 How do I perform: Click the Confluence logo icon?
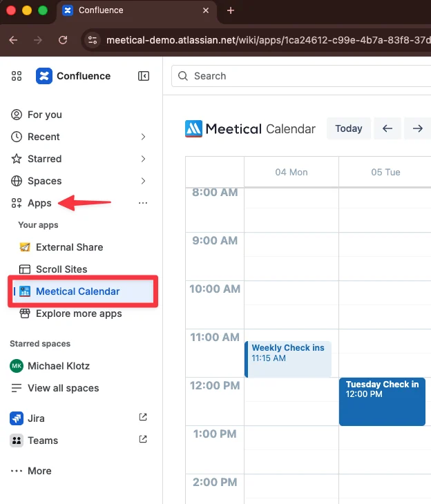click(x=44, y=76)
